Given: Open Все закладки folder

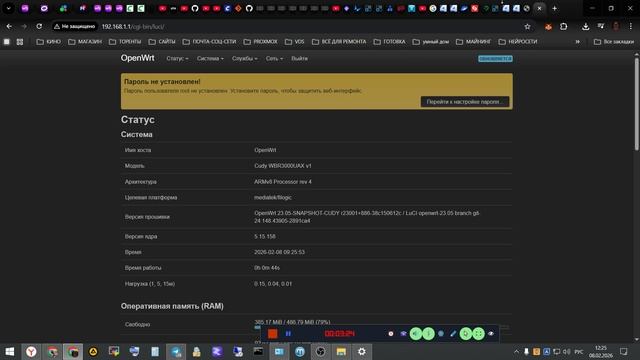Looking at the screenshot, I should pyautogui.click(x=614, y=42).
